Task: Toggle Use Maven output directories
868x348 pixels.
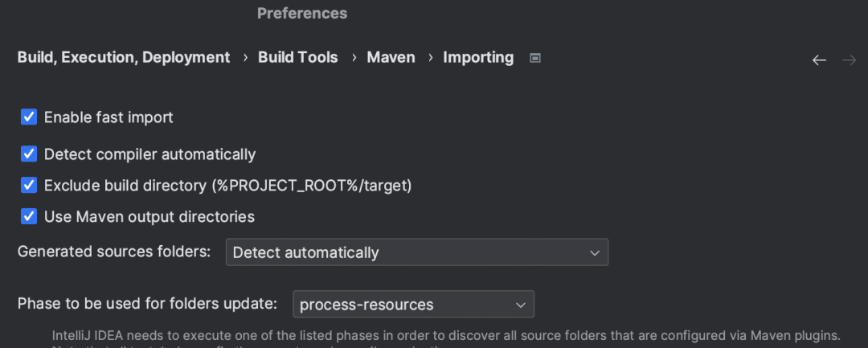Action: tap(29, 216)
